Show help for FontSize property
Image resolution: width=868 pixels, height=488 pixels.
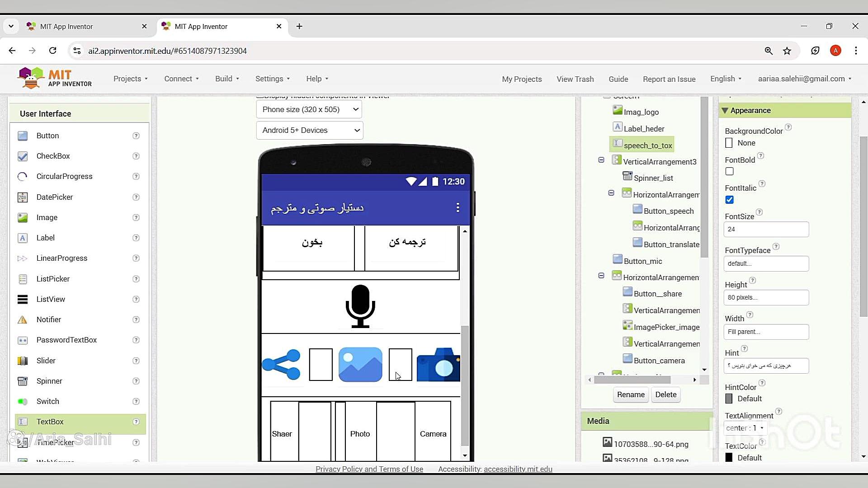[x=759, y=212]
